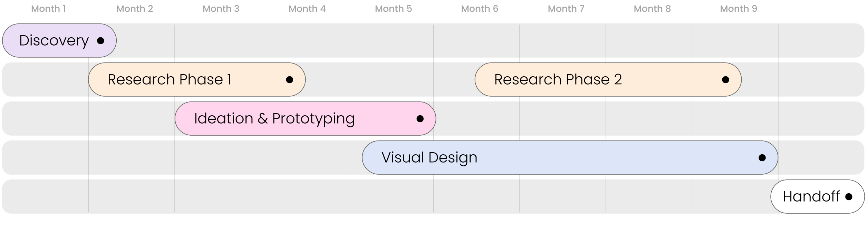Image resolution: width=868 pixels, height=234 pixels.
Task: Click the Month 4 column header
Action: click(x=307, y=9)
